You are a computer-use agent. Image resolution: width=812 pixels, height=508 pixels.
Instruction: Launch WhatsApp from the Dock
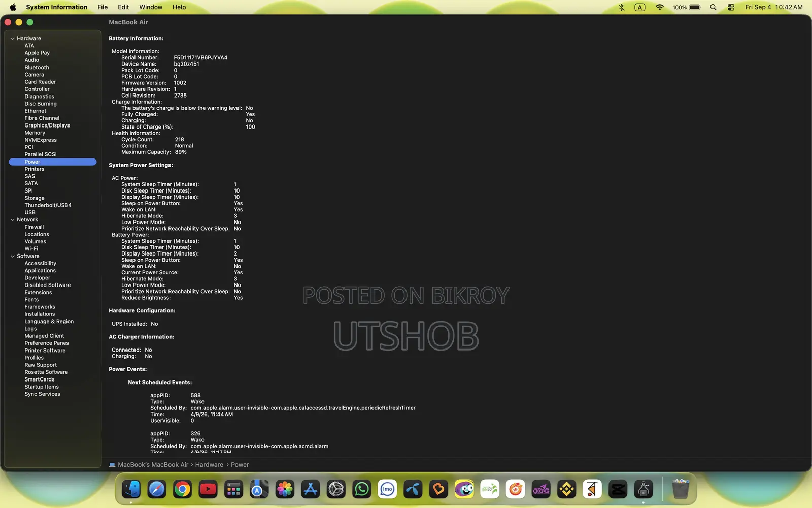tap(362, 489)
